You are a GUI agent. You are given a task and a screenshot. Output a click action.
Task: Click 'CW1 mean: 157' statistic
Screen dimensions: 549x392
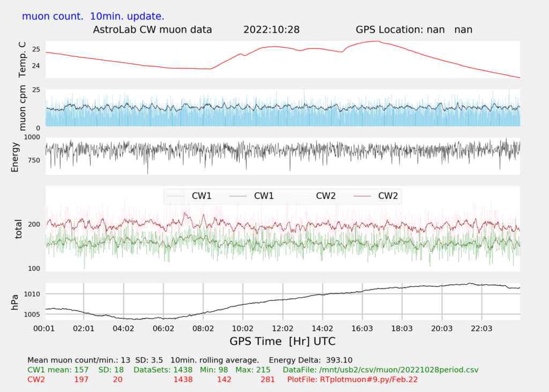click(58, 370)
